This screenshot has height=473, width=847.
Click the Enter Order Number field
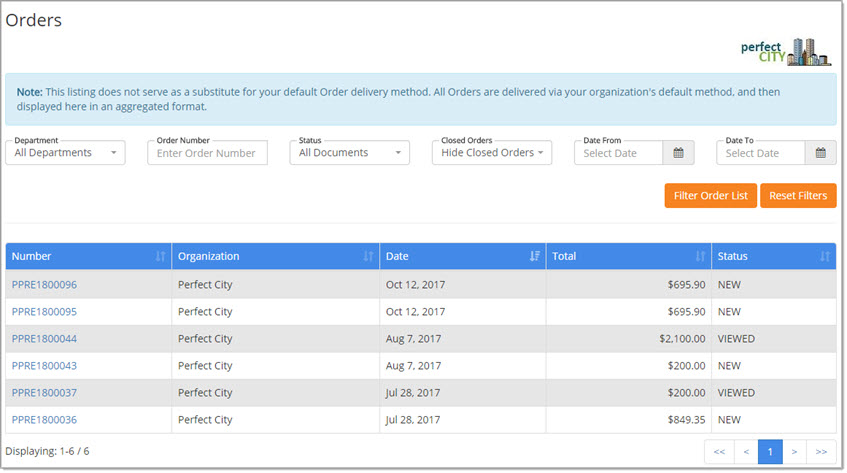tap(207, 153)
